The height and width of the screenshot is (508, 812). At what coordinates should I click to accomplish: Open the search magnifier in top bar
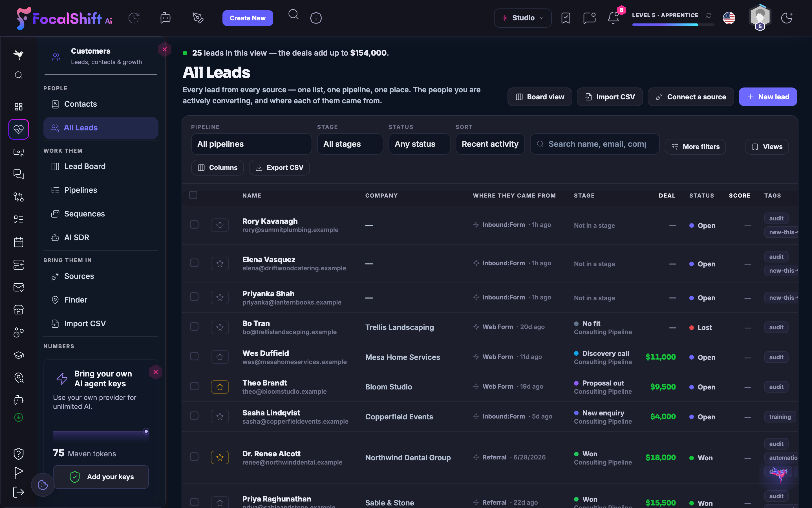click(x=293, y=14)
